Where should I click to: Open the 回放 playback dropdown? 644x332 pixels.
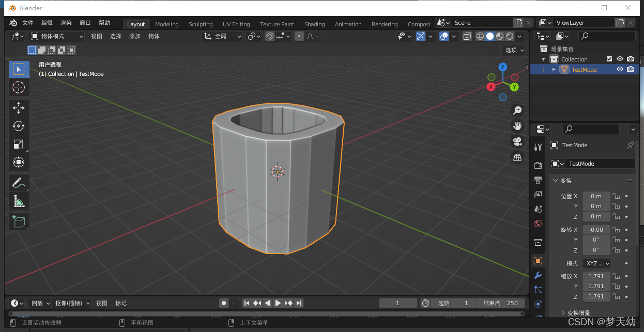[39, 303]
